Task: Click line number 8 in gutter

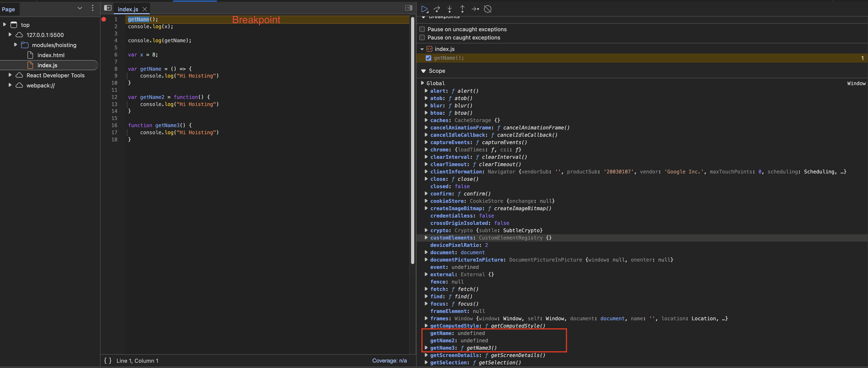Action: coord(116,69)
